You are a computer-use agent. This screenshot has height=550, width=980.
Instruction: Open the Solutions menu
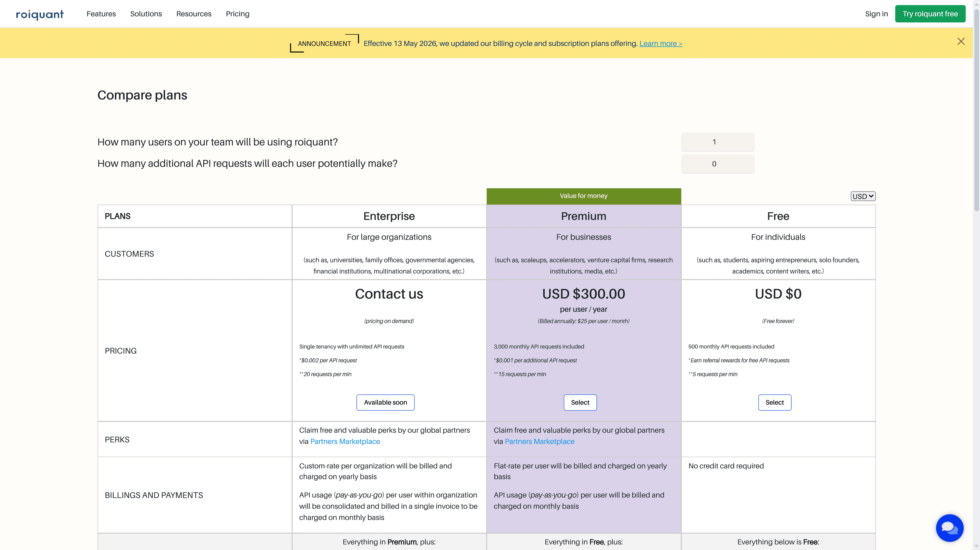point(146,14)
